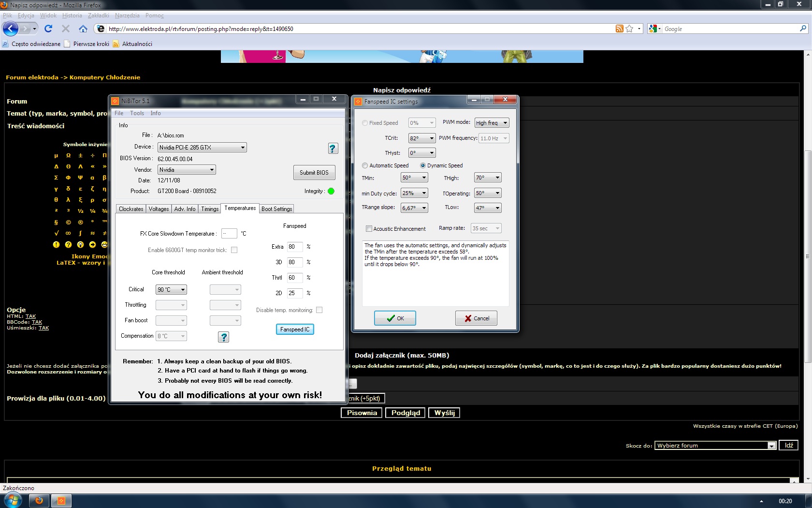Open the NiBiTor File menu

(x=119, y=113)
